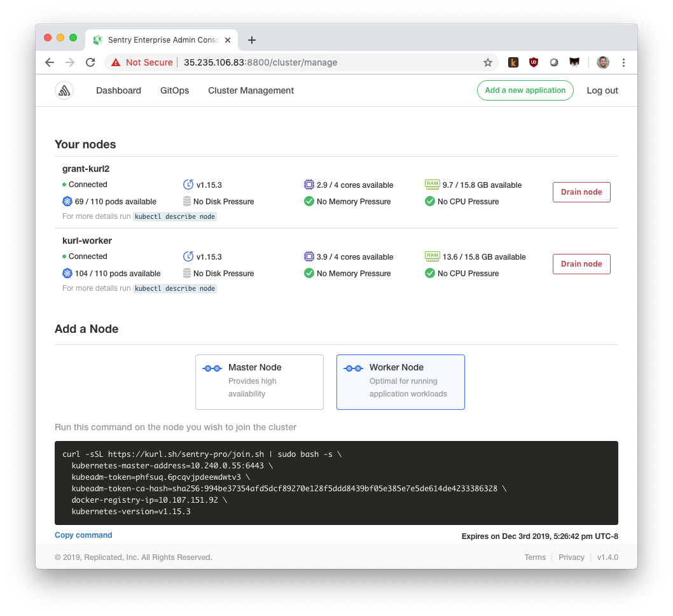Click the CPU pressure checkmark for grant-kurl2

point(429,201)
